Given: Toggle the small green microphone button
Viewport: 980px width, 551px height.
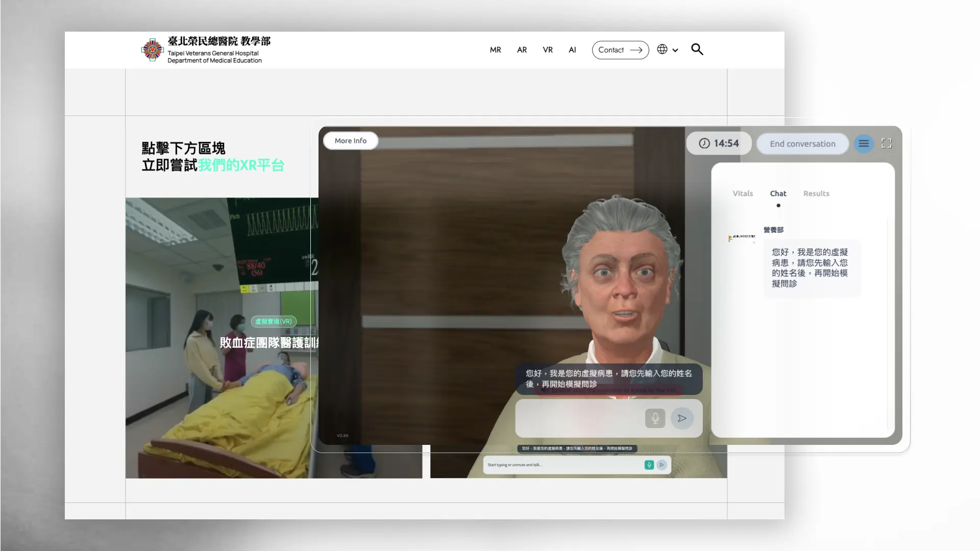Looking at the screenshot, I should pos(649,465).
